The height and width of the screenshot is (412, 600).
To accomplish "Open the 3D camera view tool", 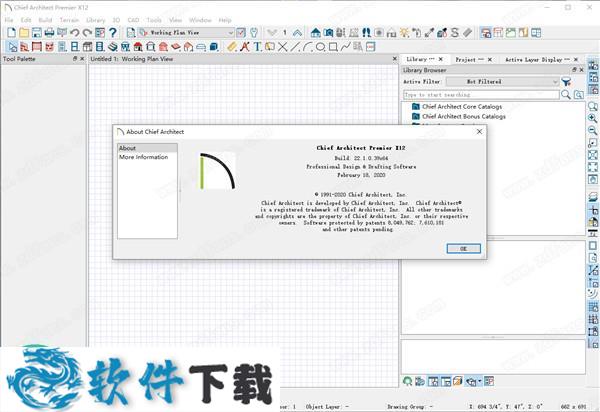I will [328, 33].
